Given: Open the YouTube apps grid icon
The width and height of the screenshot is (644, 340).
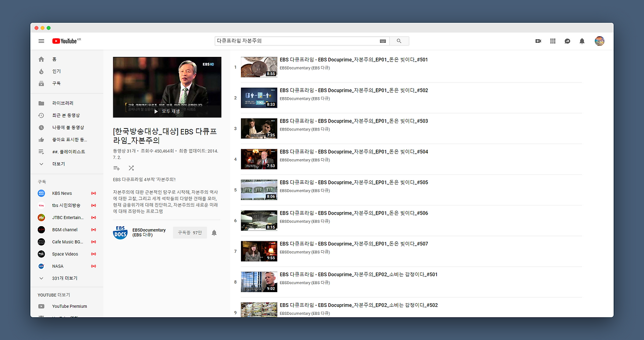Looking at the screenshot, I should [x=553, y=41].
